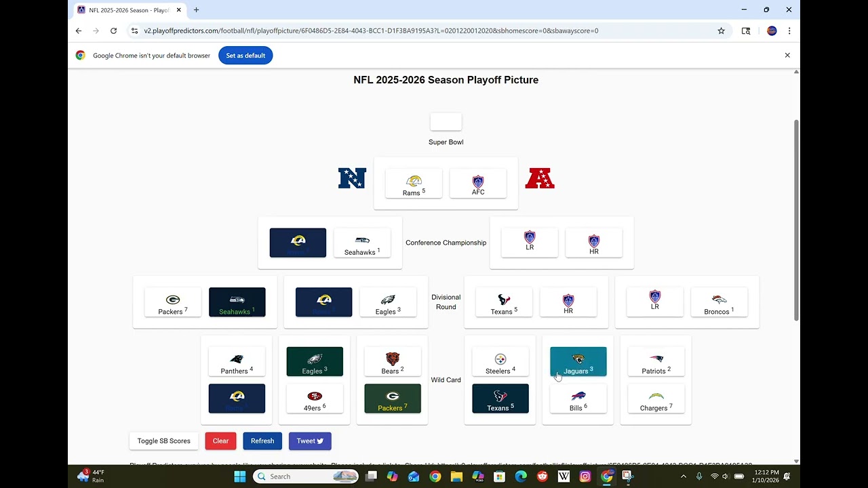
Task: Click the page's vertical scrollbar
Action: click(x=796, y=219)
